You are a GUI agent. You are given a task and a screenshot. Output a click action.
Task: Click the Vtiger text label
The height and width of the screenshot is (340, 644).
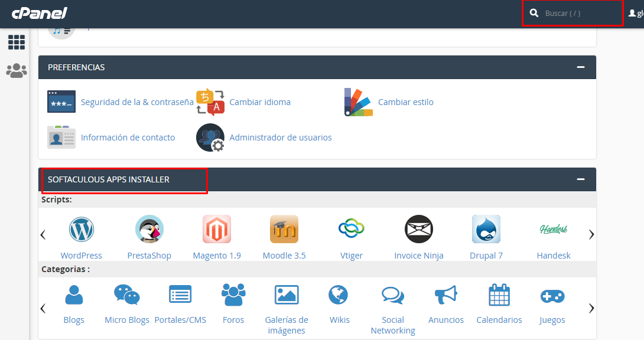[352, 256]
